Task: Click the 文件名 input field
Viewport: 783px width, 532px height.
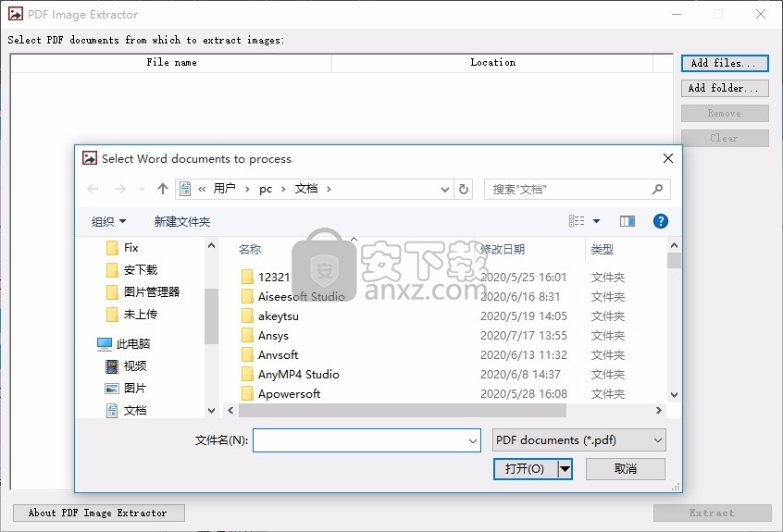Action: tap(367, 440)
